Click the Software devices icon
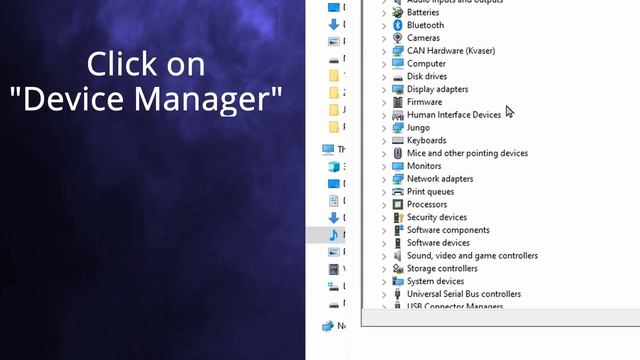 pyautogui.click(x=398, y=243)
